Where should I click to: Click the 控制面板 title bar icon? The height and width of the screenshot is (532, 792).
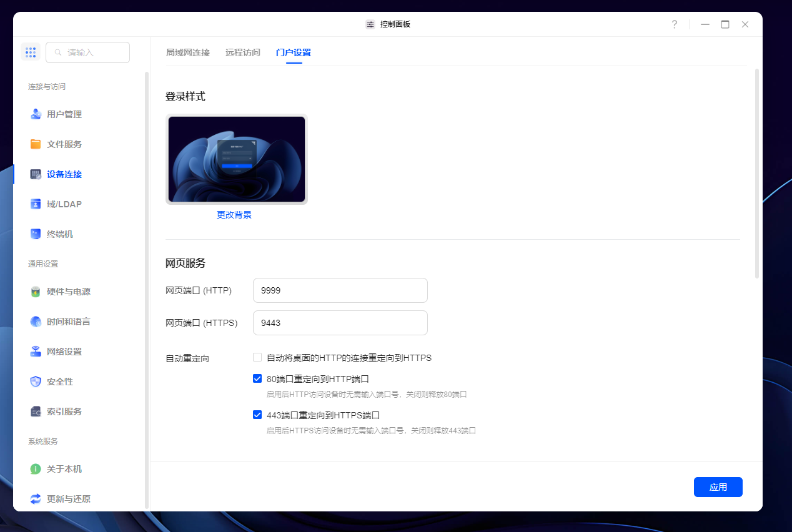[x=370, y=24]
